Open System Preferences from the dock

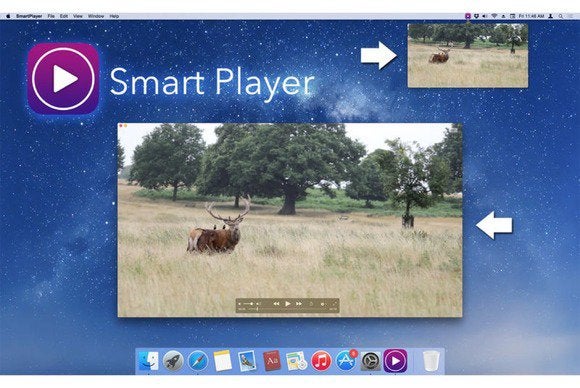pyautogui.click(x=370, y=361)
